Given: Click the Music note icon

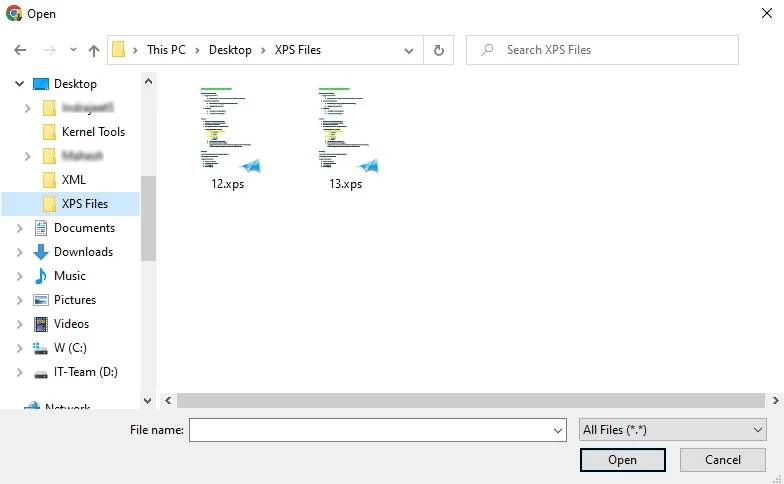Looking at the screenshot, I should pos(40,276).
